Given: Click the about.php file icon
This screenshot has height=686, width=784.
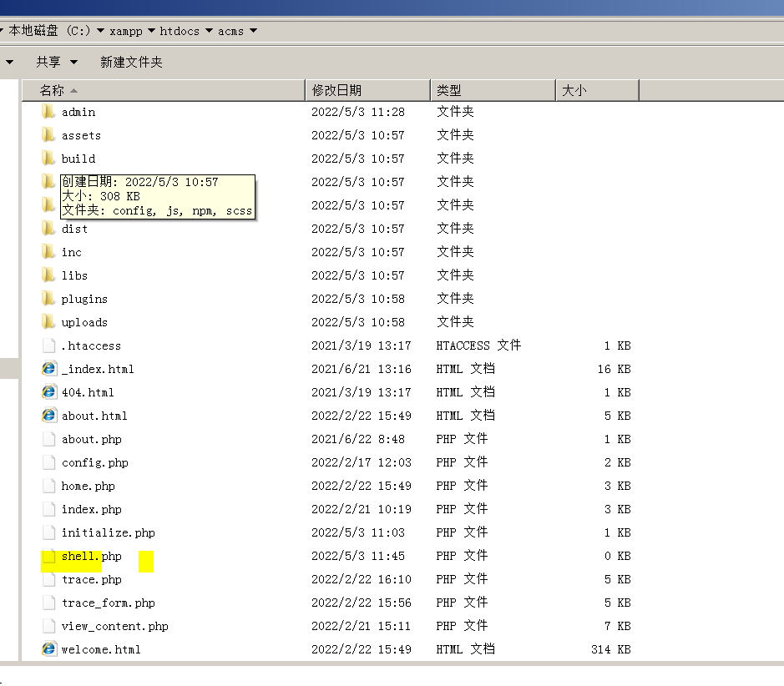Looking at the screenshot, I should 49,439.
